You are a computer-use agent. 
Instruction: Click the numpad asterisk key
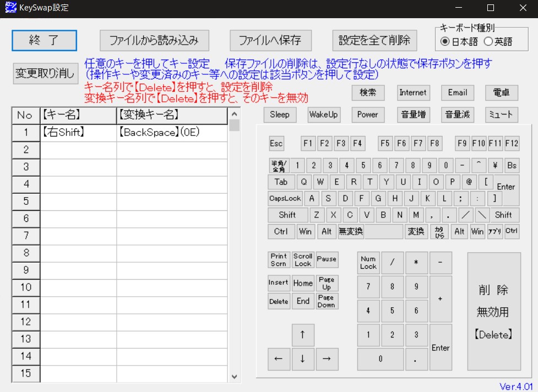(416, 263)
